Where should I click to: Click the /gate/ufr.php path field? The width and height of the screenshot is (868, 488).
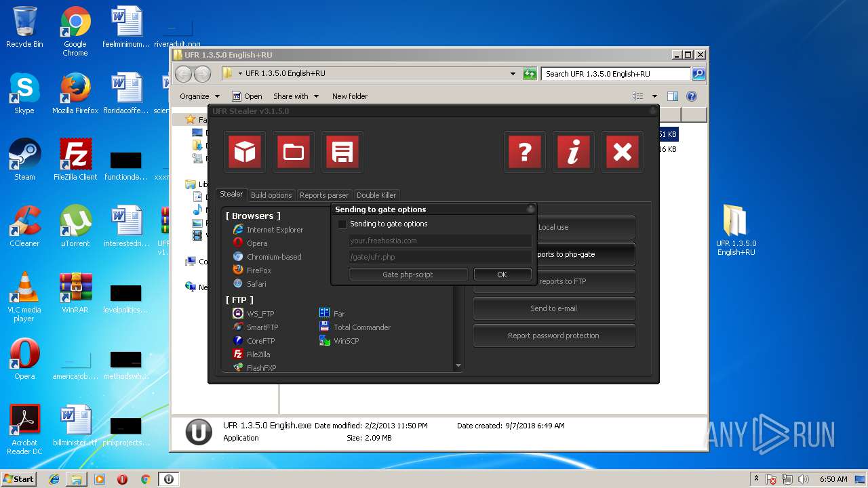[x=440, y=257]
